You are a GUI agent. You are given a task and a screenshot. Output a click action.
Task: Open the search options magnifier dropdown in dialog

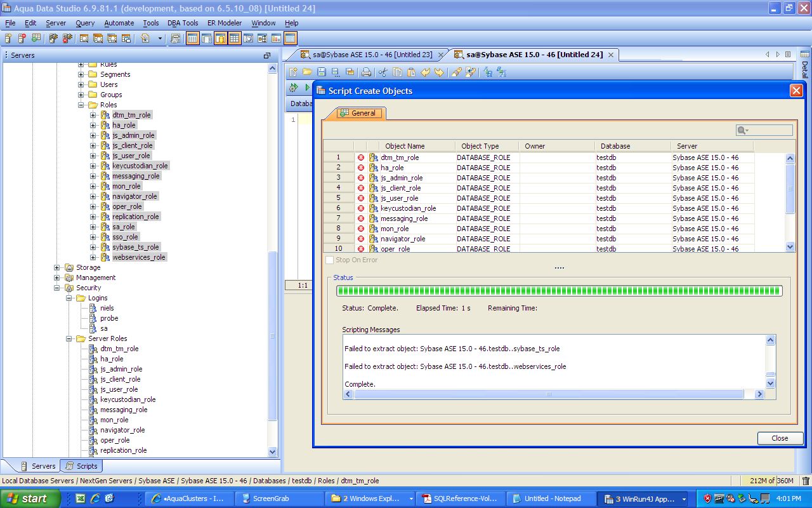click(743, 130)
